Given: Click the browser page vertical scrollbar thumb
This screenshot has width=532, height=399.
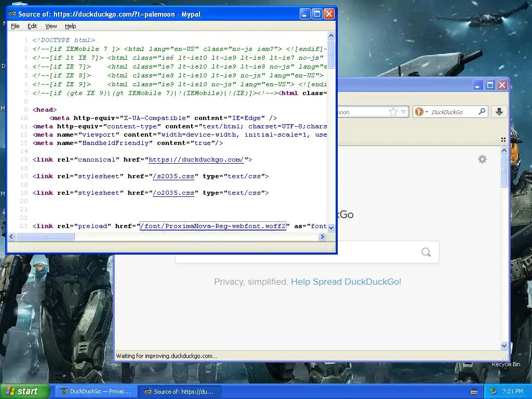Looking at the screenshot, I should (504, 170).
